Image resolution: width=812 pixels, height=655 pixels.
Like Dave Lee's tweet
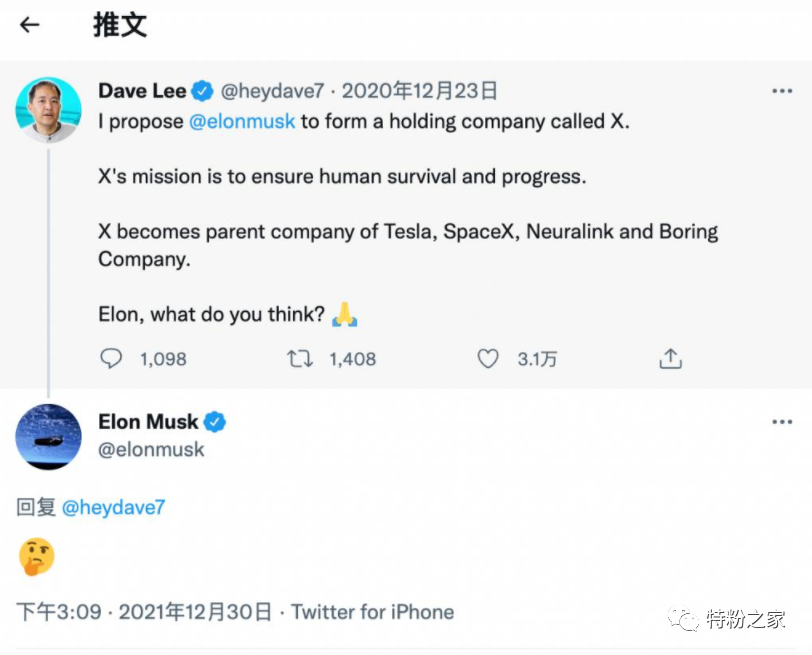[487, 358]
